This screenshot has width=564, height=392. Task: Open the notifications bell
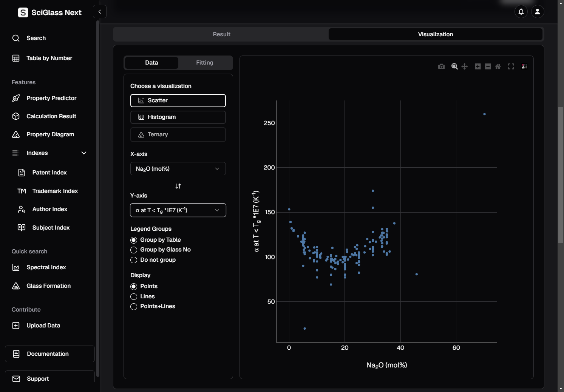click(521, 12)
